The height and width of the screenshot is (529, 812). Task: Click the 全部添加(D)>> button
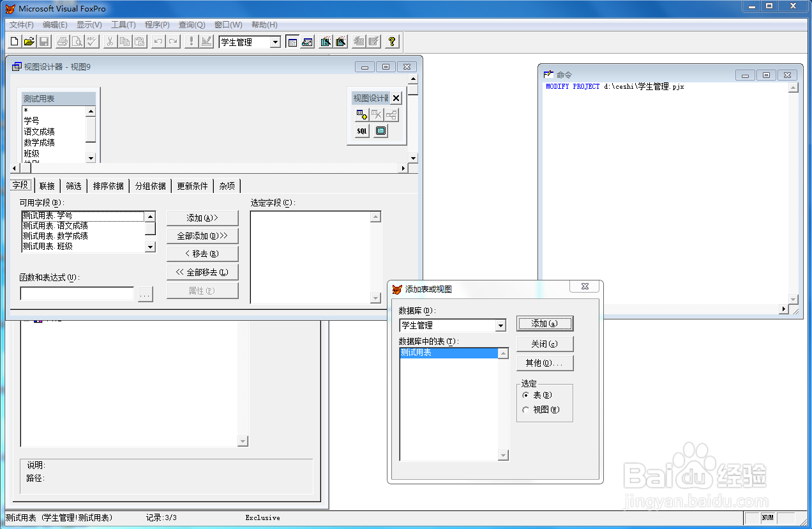pos(202,236)
